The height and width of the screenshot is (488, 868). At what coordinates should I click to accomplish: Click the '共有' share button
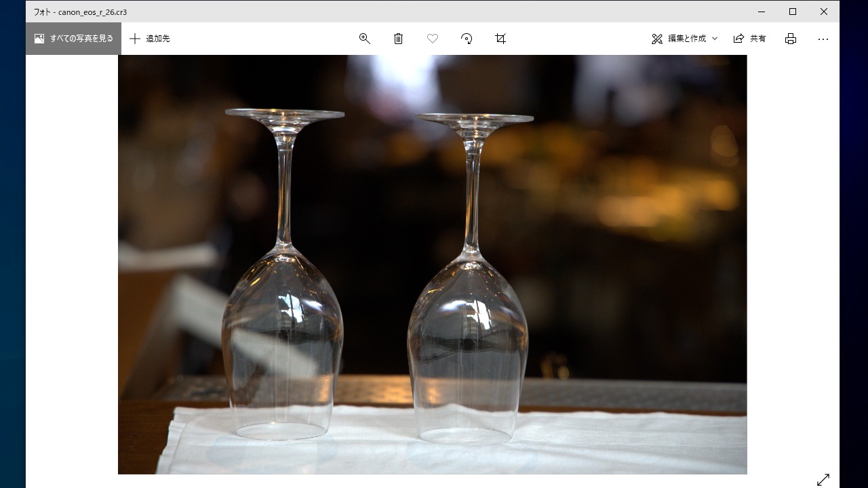click(750, 39)
